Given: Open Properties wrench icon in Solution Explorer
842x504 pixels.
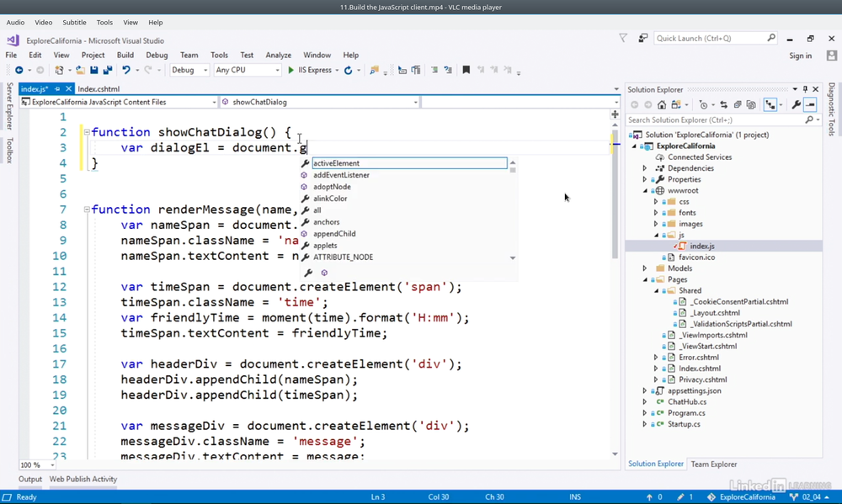Looking at the screenshot, I should pyautogui.click(x=796, y=105).
